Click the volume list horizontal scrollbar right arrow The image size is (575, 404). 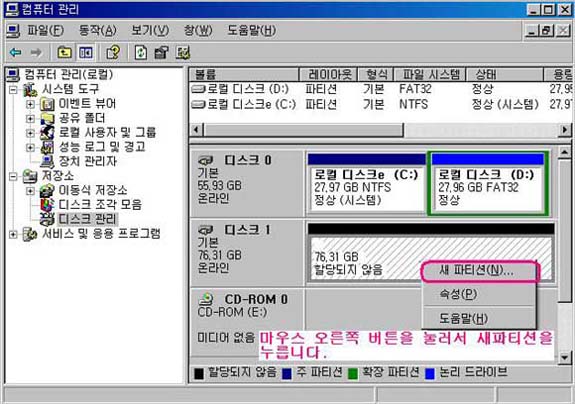coord(565,130)
